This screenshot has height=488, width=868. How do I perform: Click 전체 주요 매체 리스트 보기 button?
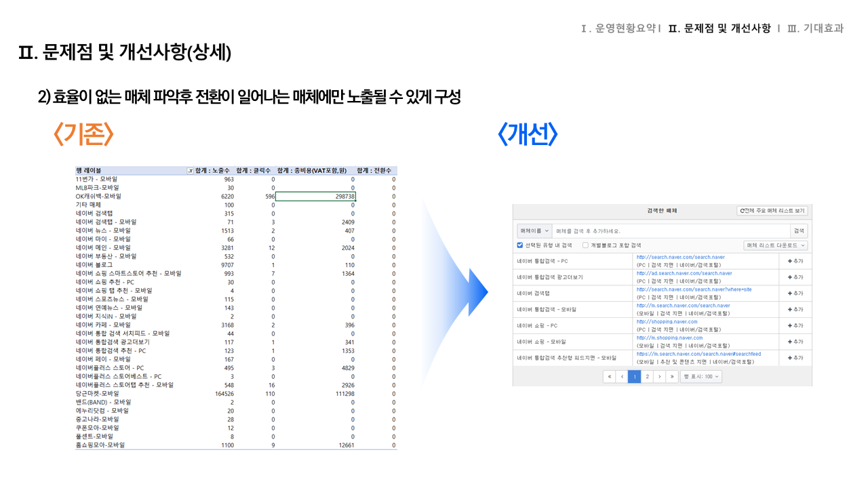pyautogui.click(x=772, y=211)
